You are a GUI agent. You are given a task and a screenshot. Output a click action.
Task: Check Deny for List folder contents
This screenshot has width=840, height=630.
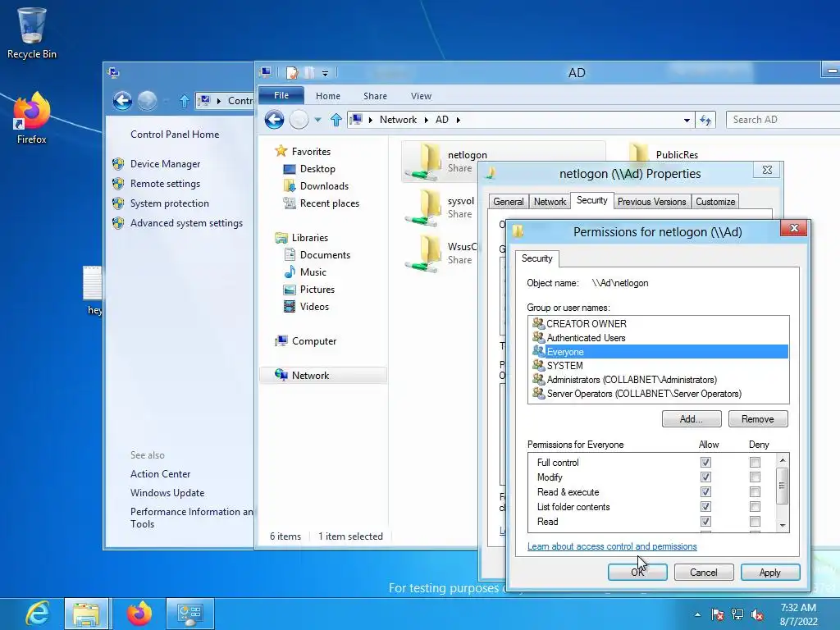755,506
